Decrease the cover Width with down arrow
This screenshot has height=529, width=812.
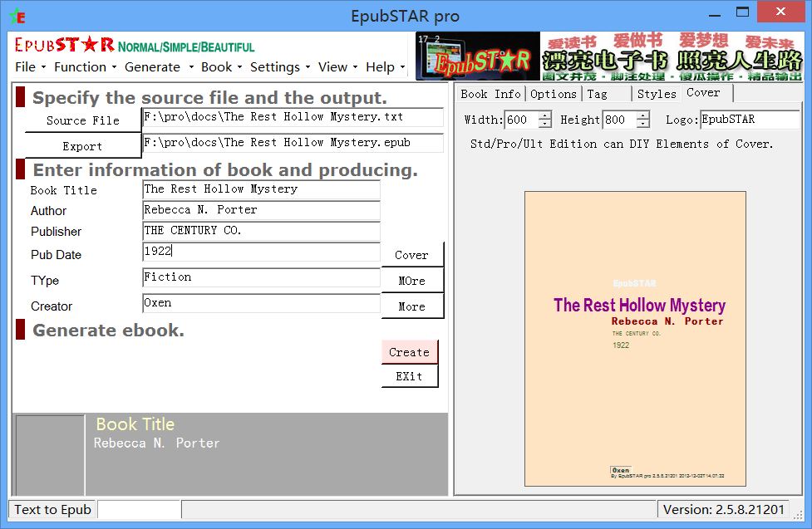coord(544,124)
